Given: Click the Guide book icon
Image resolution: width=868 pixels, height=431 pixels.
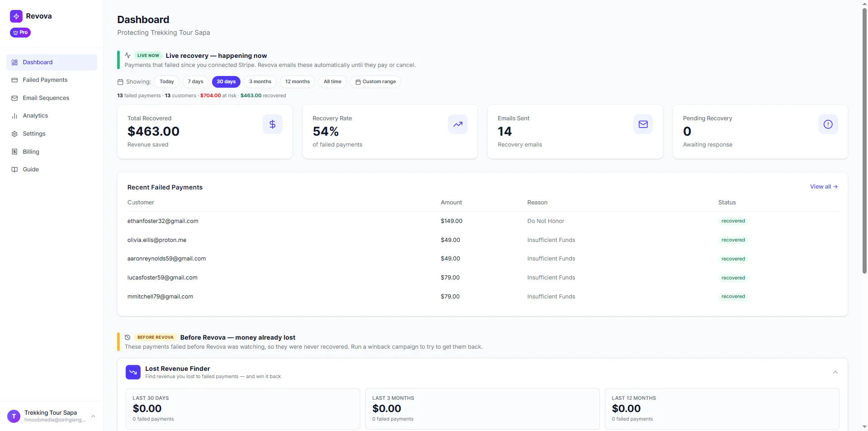Looking at the screenshot, I should 14,170.
